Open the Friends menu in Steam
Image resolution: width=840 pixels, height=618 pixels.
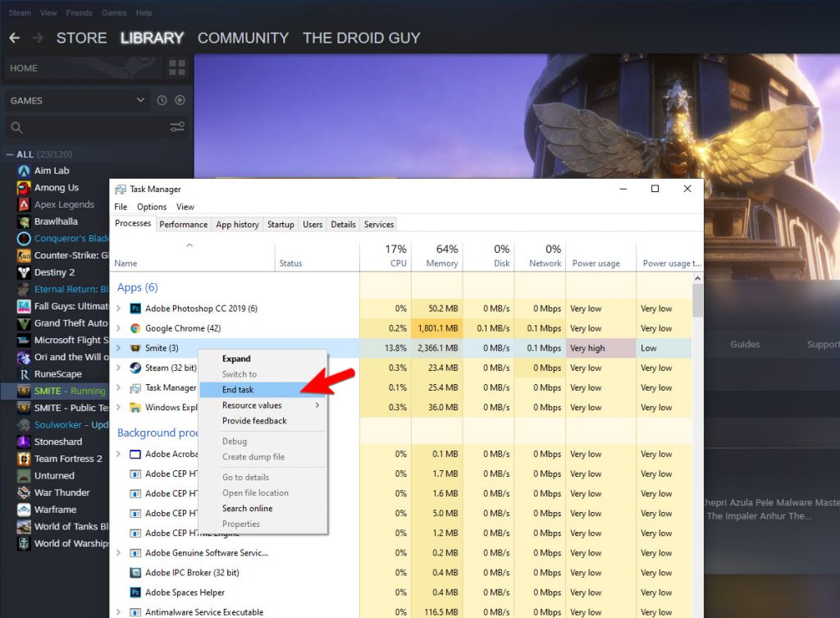click(x=80, y=13)
